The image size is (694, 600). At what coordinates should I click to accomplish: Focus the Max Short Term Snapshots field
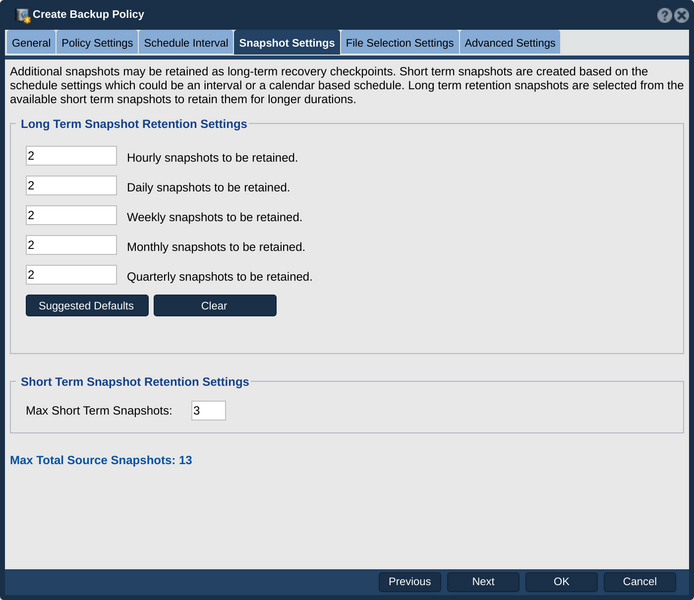208,411
